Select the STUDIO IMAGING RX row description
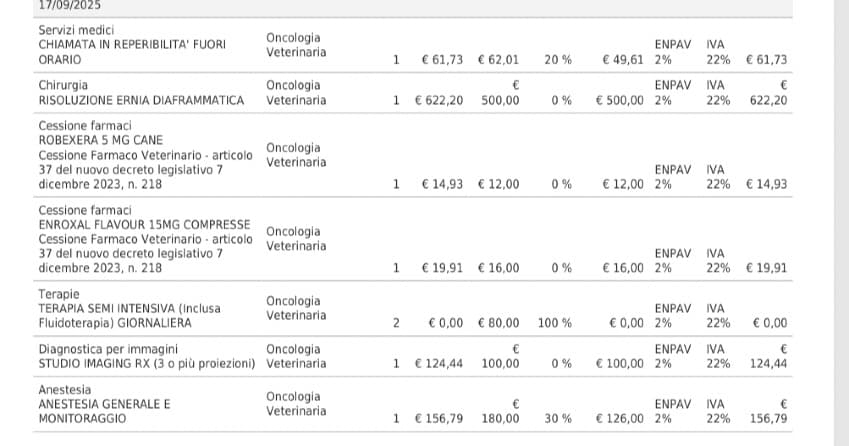Viewport: 849px width, 446px height. tap(147, 364)
